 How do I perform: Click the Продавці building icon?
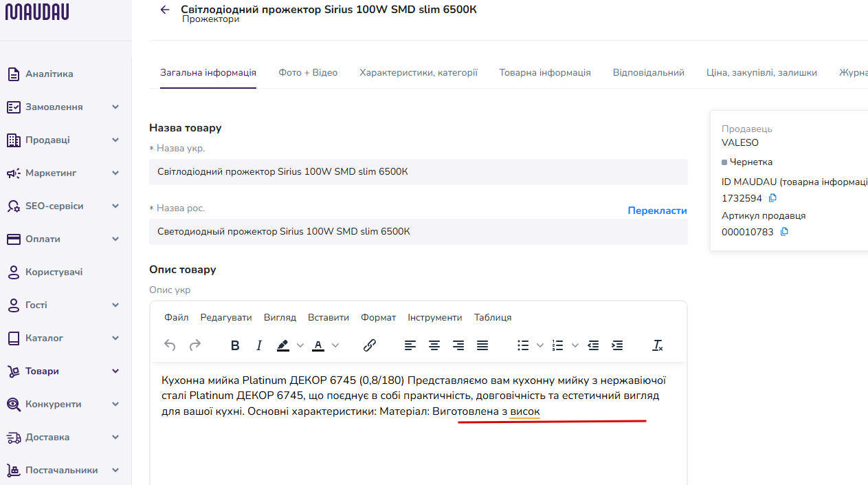14,140
